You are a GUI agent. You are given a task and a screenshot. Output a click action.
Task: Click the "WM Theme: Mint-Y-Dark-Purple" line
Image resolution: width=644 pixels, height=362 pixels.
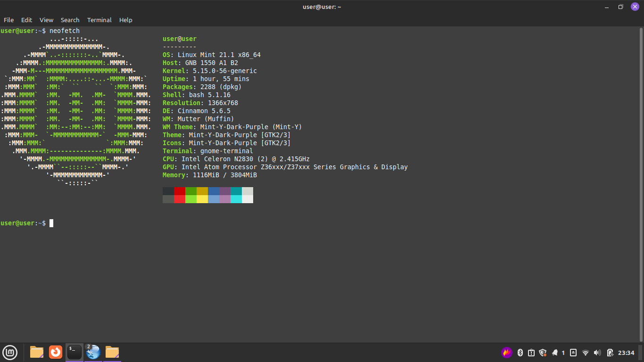coord(232,127)
